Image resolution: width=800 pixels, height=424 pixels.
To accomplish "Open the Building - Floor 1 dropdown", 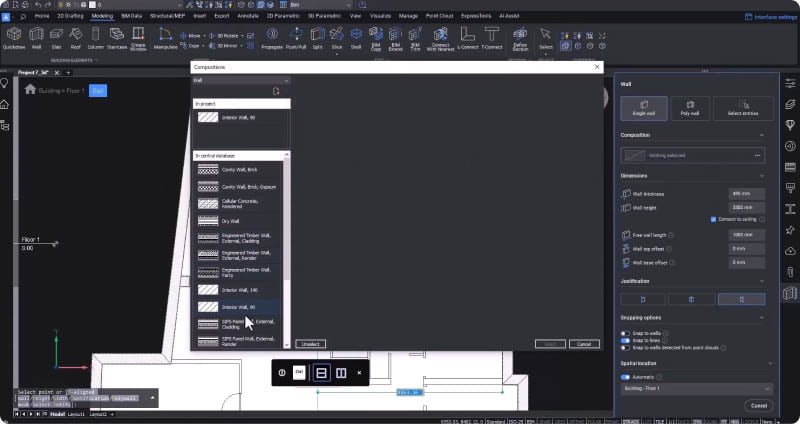I will [x=696, y=388].
